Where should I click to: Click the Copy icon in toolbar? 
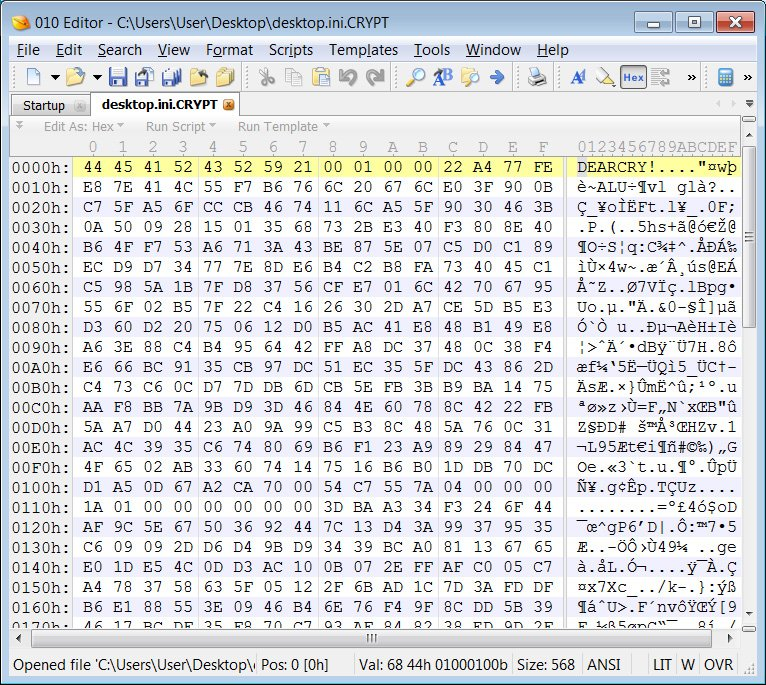point(293,77)
